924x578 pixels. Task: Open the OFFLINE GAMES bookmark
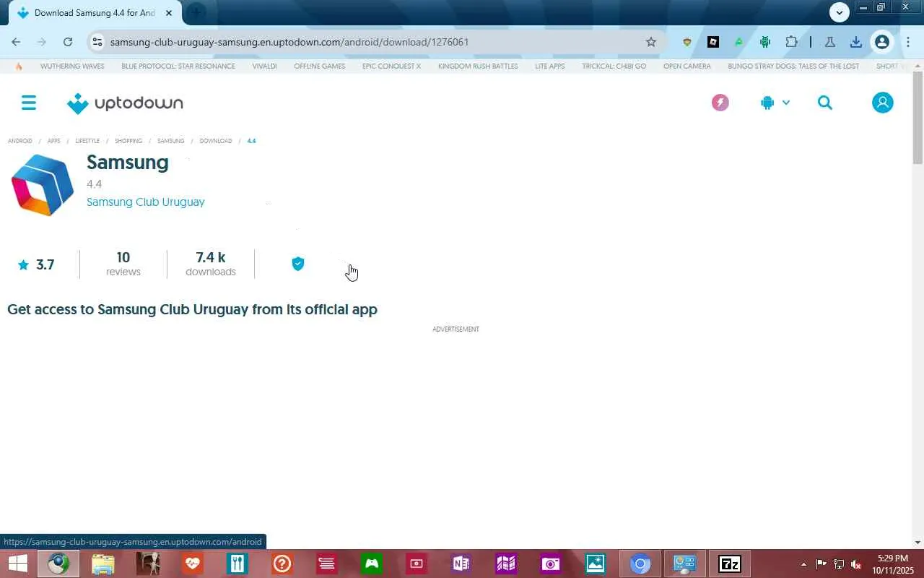(319, 66)
